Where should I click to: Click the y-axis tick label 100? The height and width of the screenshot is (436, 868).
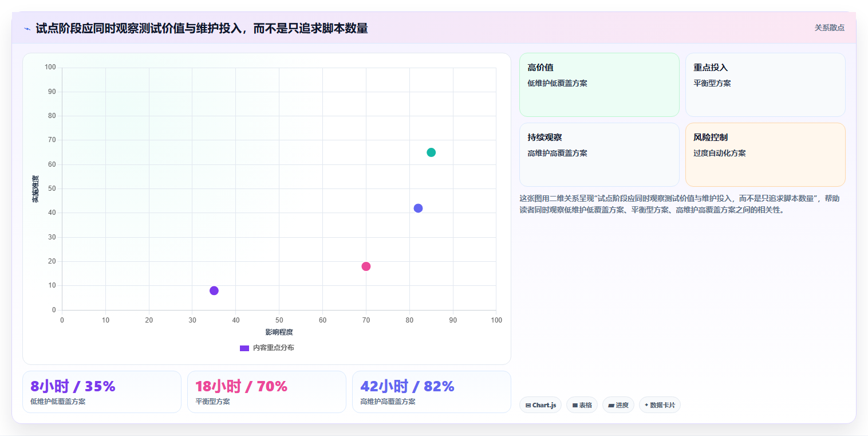(x=50, y=68)
